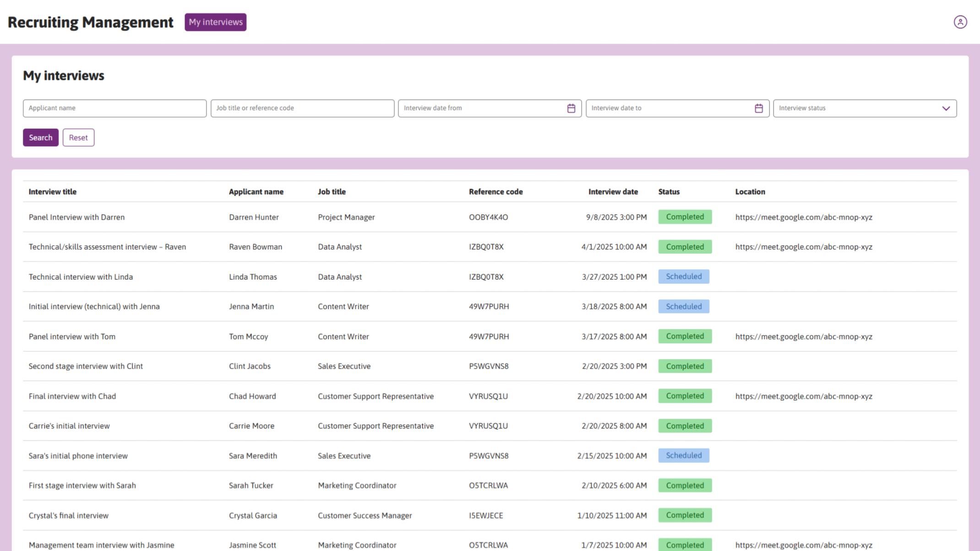This screenshot has height=551, width=980.
Task: Click reference code I5EWJECE
Action: coord(486,516)
